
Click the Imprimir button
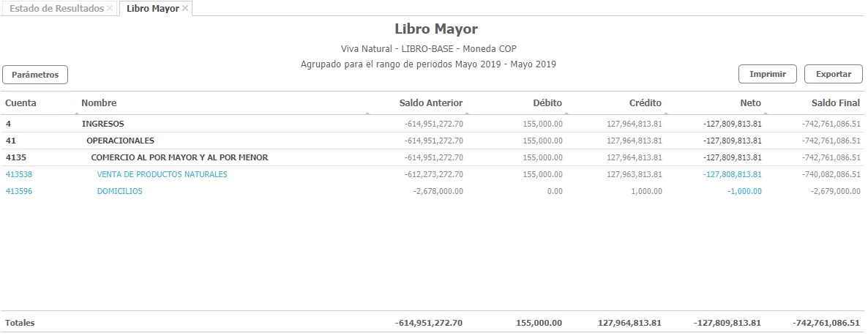(768, 74)
